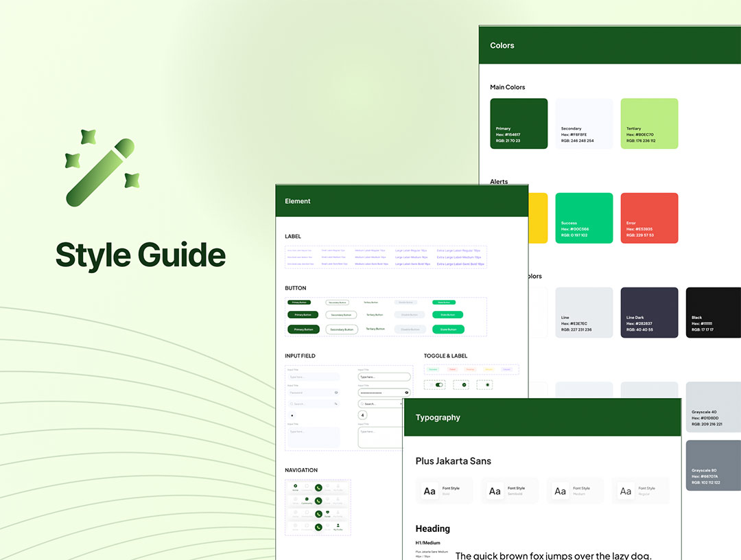This screenshot has width=741, height=560.
Task: Click the first outlined Type here input field
Action: point(384,377)
